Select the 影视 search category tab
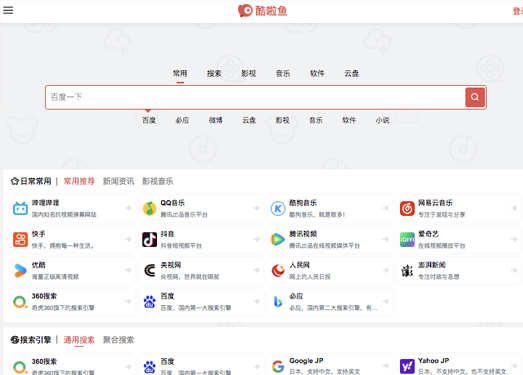The height and width of the screenshot is (375, 523). pyautogui.click(x=248, y=73)
